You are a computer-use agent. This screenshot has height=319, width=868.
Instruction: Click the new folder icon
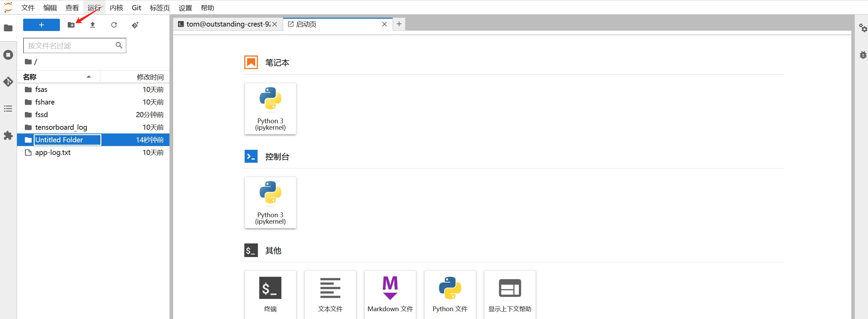pos(71,25)
